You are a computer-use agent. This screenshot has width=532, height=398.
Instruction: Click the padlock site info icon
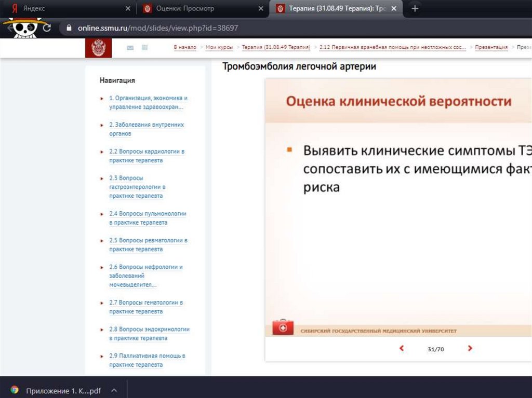(68, 28)
